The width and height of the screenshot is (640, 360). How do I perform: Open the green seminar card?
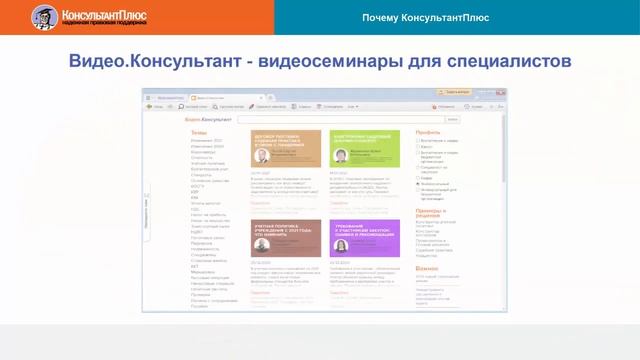click(365, 149)
